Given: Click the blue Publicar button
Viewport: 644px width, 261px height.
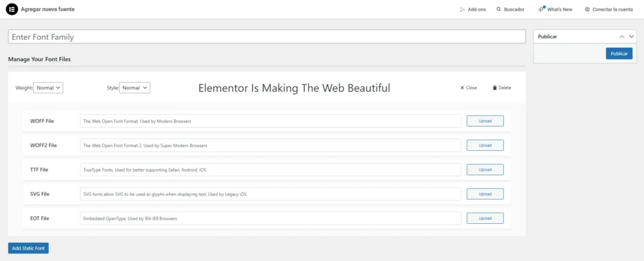Looking at the screenshot, I should [x=619, y=53].
